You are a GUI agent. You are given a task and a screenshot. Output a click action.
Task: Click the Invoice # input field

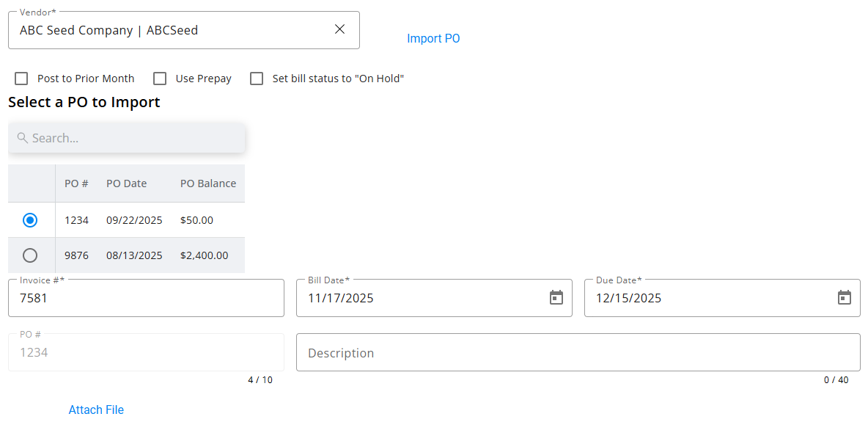(x=146, y=298)
